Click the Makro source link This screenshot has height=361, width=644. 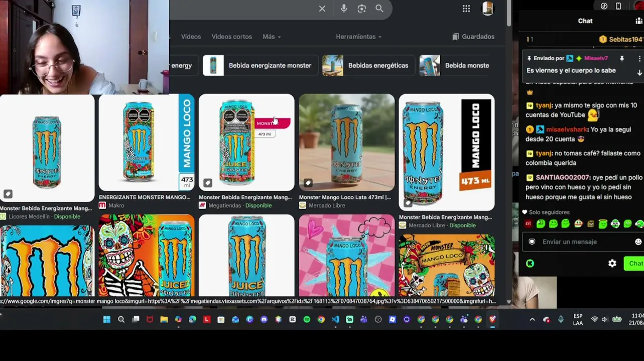coord(111,206)
